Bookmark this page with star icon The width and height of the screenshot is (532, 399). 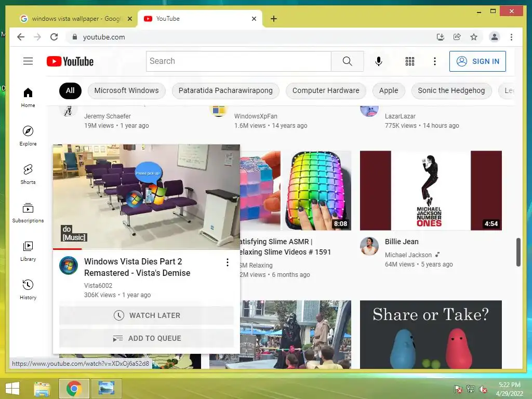(474, 37)
